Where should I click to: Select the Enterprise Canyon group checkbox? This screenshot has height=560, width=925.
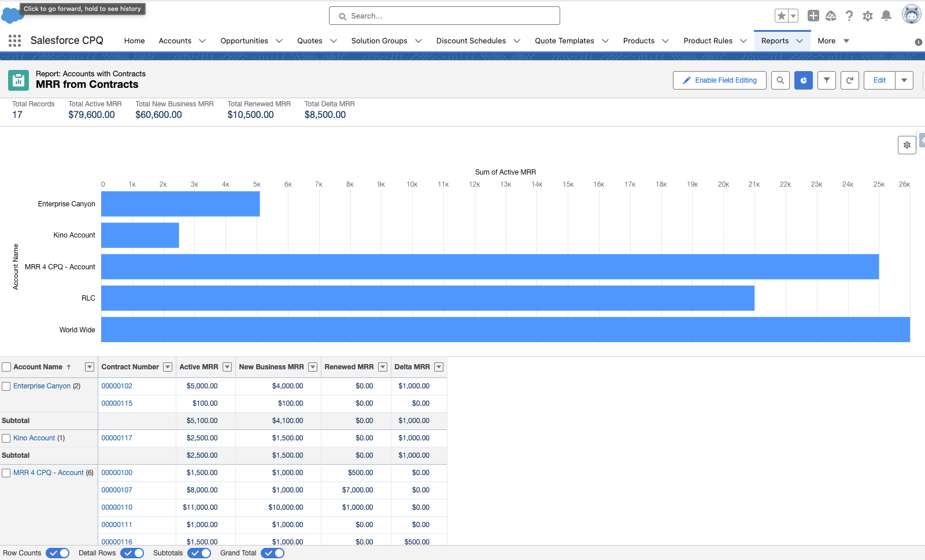click(x=6, y=386)
